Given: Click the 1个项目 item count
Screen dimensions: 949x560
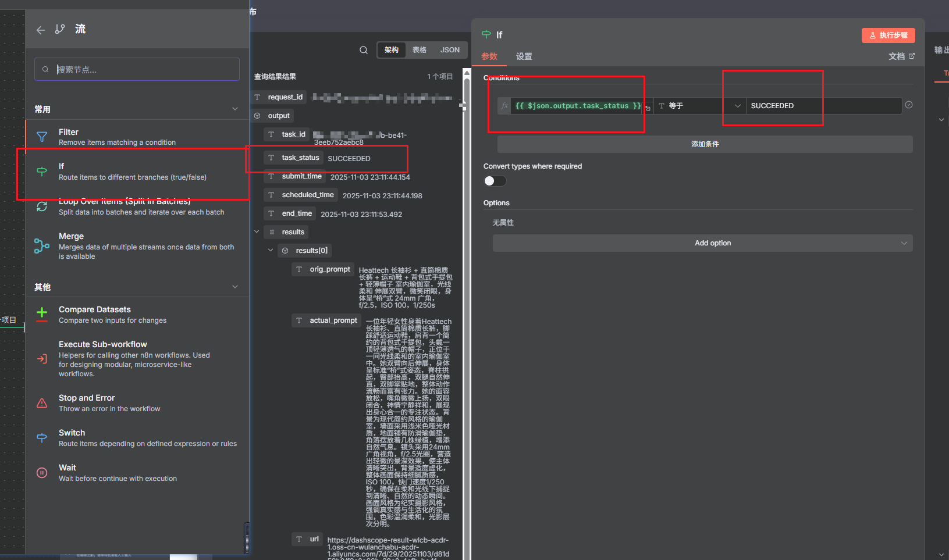Looking at the screenshot, I should tap(440, 77).
